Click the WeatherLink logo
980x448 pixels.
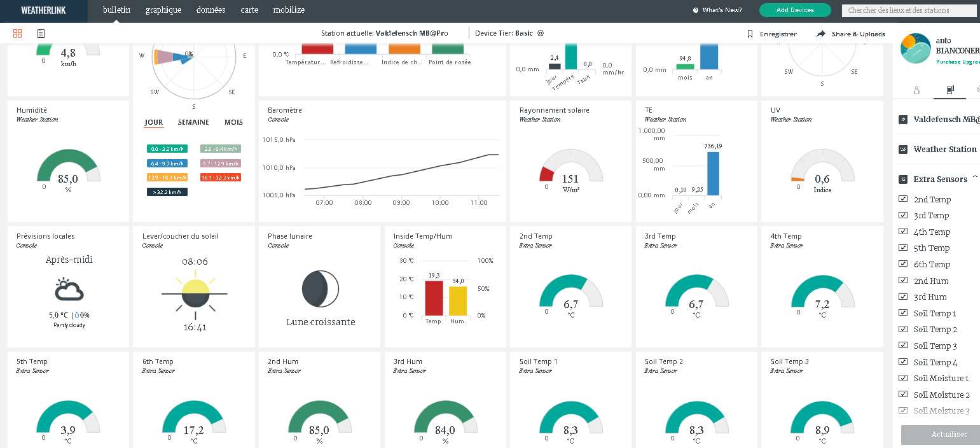pyautogui.click(x=44, y=10)
